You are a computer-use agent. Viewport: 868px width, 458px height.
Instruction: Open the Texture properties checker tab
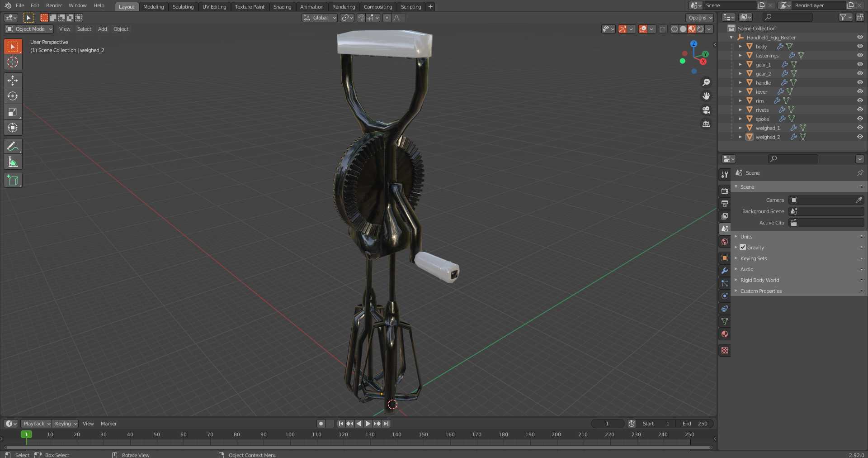coord(725,350)
